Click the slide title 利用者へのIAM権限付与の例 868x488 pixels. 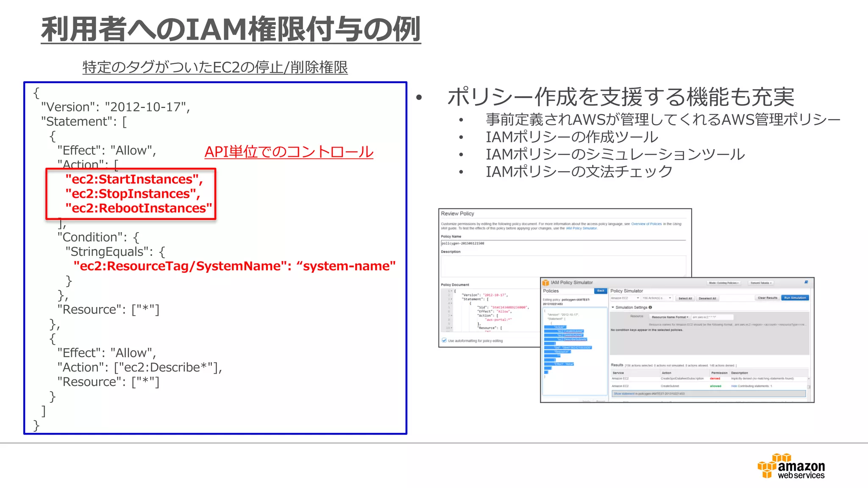click(x=231, y=29)
